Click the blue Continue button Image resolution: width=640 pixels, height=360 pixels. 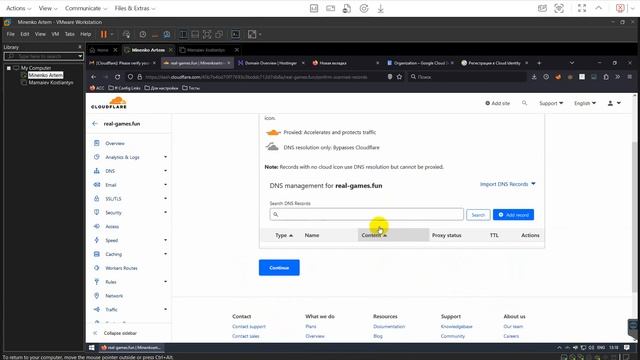click(279, 268)
